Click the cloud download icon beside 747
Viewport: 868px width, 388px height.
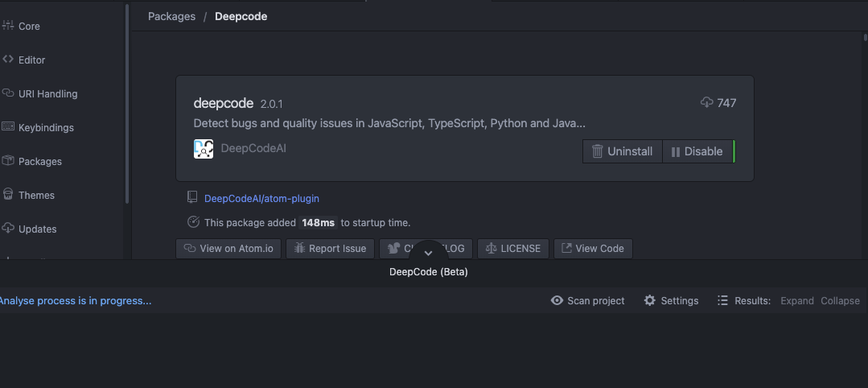[707, 102]
